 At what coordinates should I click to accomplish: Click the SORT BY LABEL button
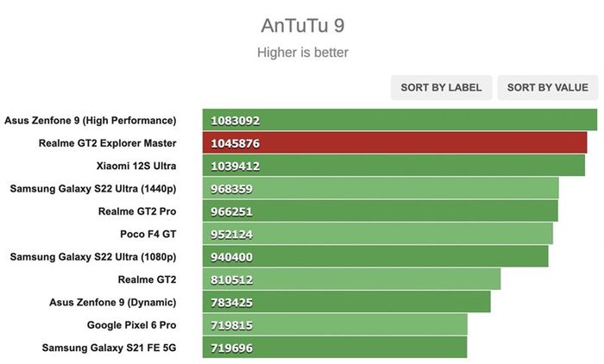tap(442, 87)
